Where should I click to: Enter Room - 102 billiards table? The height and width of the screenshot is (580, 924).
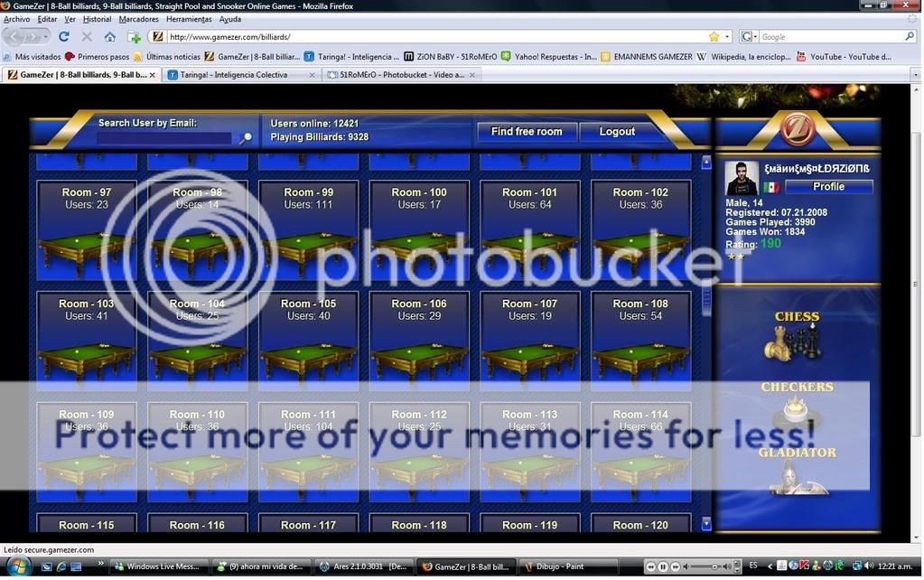click(640, 230)
